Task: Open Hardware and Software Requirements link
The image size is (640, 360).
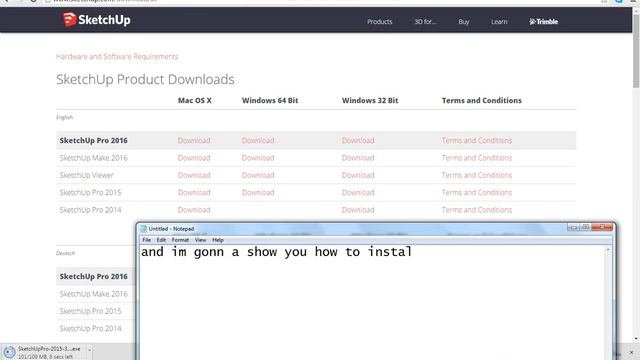Action: [x=117, y=56]
